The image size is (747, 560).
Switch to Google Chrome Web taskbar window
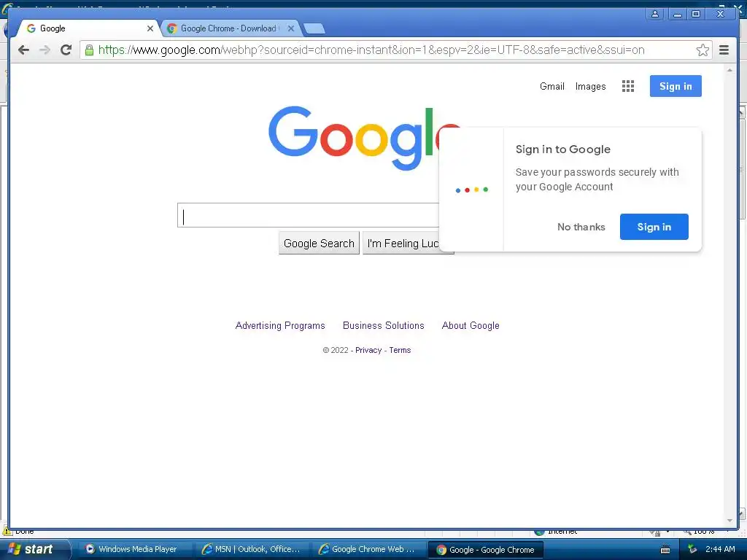369,549
